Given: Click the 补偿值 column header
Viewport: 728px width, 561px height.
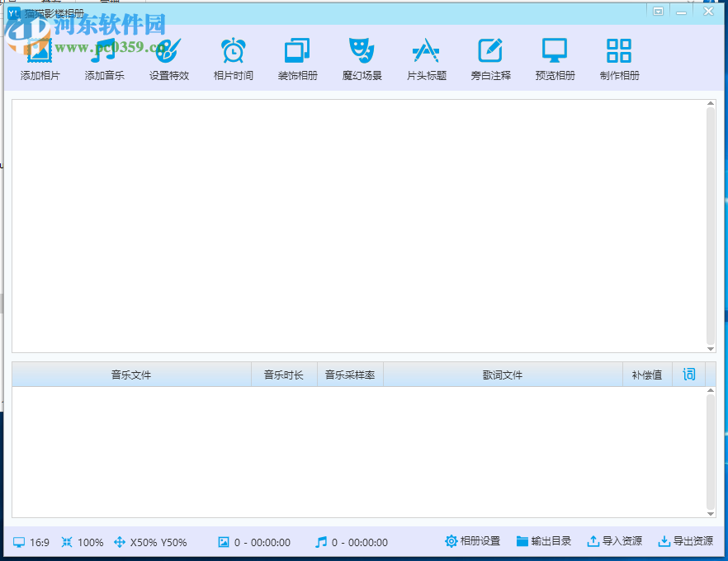Looking at the screenshot, I should (x=647, y=375).
